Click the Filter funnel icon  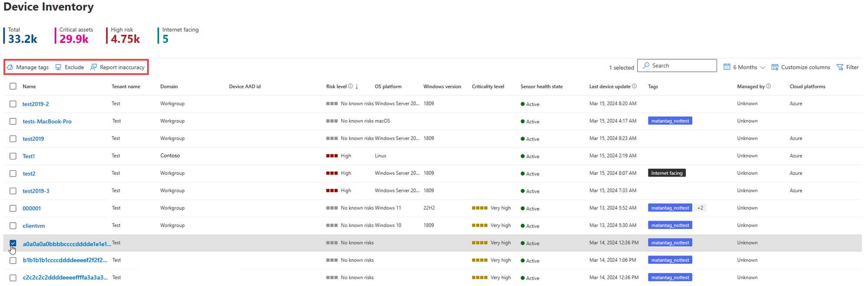(840, 67)
